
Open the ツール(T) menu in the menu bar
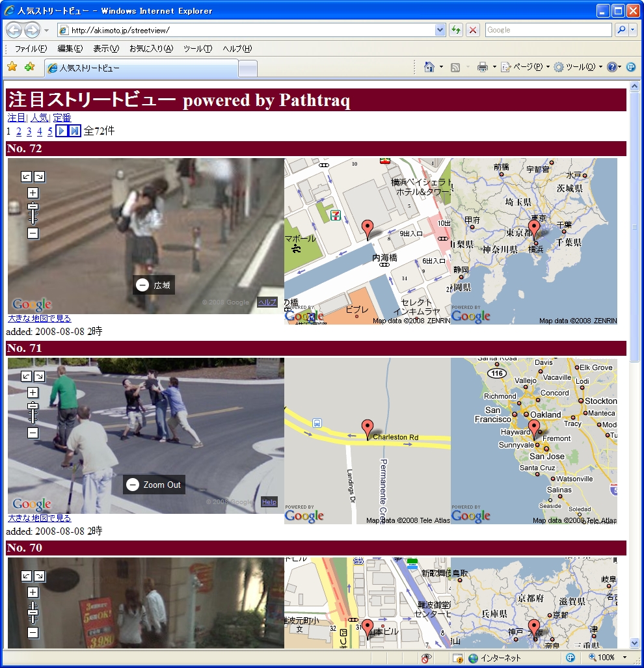click(x=198, y=49)
